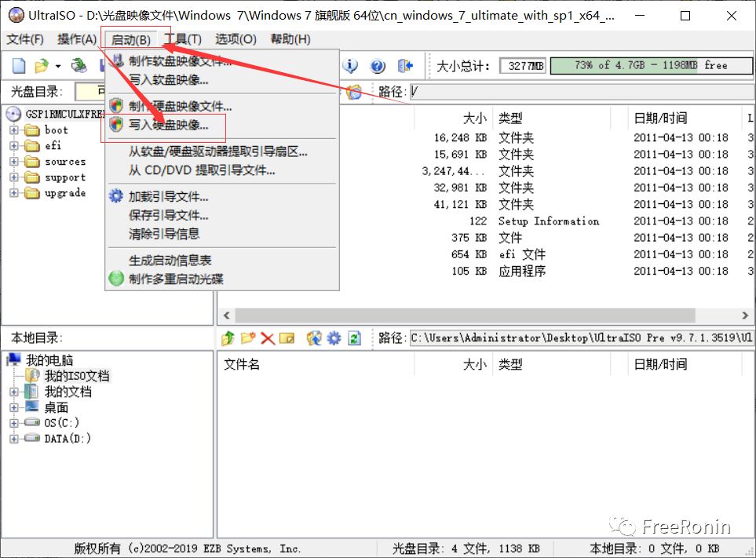This screenshot has height=558, width=756.
Task: Create new folder in local directory toolbar
Action: coord(248,338)
